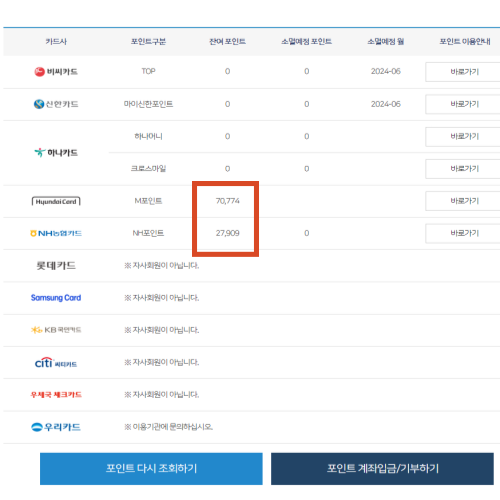Click KB국민카드 non-member notice text
500x500 pixels.
(x=162, y=330)
